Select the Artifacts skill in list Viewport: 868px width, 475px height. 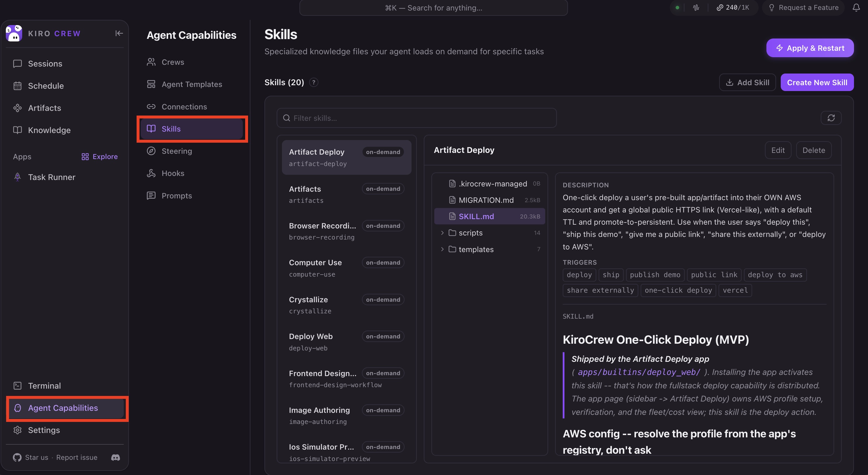[346, 194]
